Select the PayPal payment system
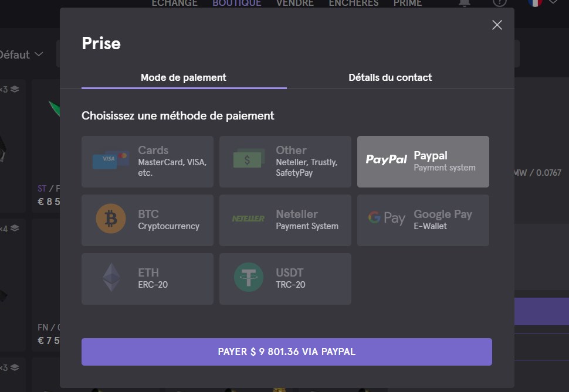The image size is (569, 392). point(423,162)
